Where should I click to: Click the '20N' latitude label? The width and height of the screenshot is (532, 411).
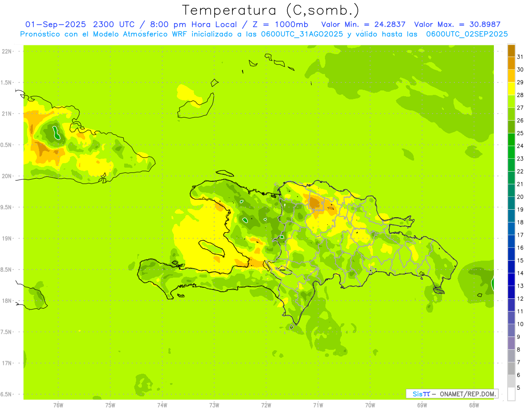click(x=7, y=176)
